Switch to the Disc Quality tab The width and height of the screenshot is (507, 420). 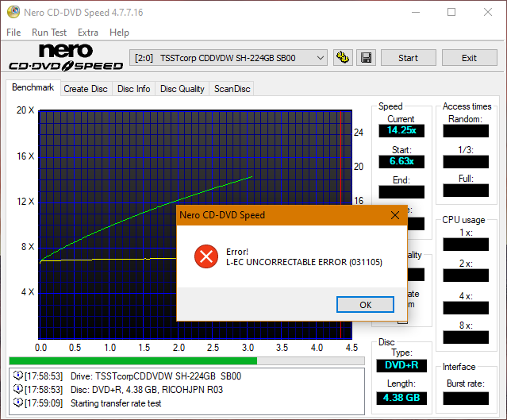182,89
